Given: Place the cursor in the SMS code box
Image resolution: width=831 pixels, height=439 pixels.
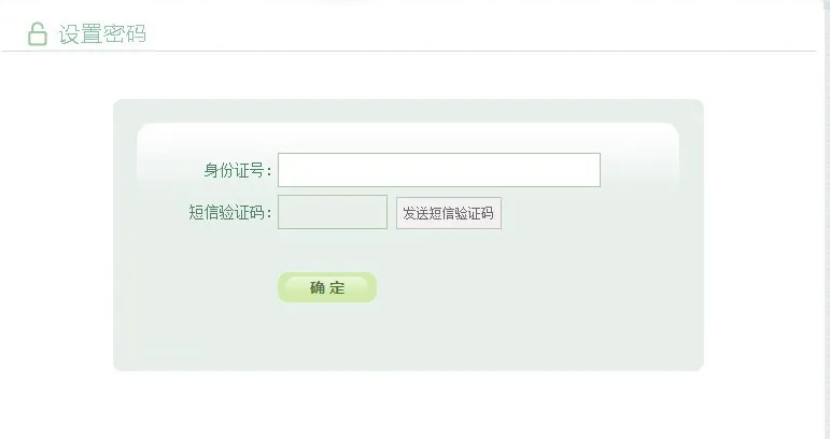Looking at the screenshot, I should 333,212.
